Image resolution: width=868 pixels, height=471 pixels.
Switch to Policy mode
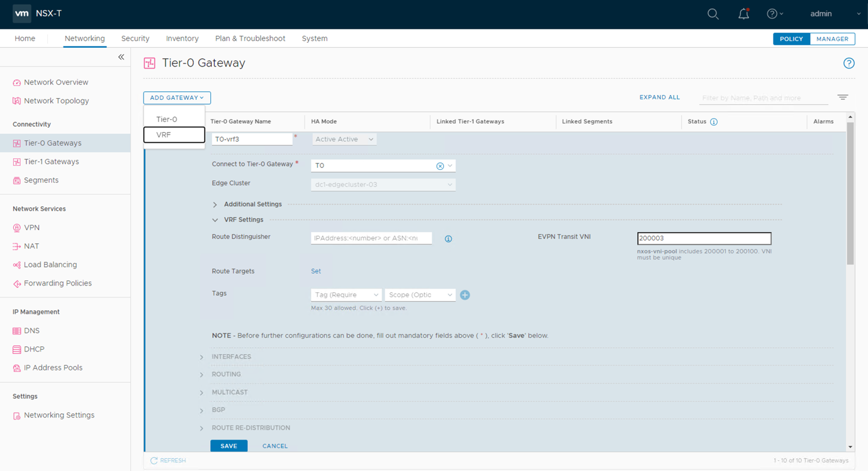point(791,39)
